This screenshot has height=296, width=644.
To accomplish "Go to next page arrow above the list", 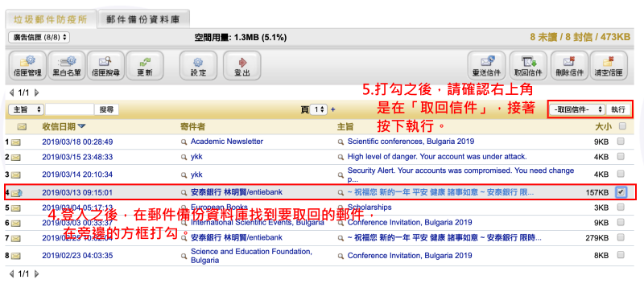I will (x=36, y=92).
